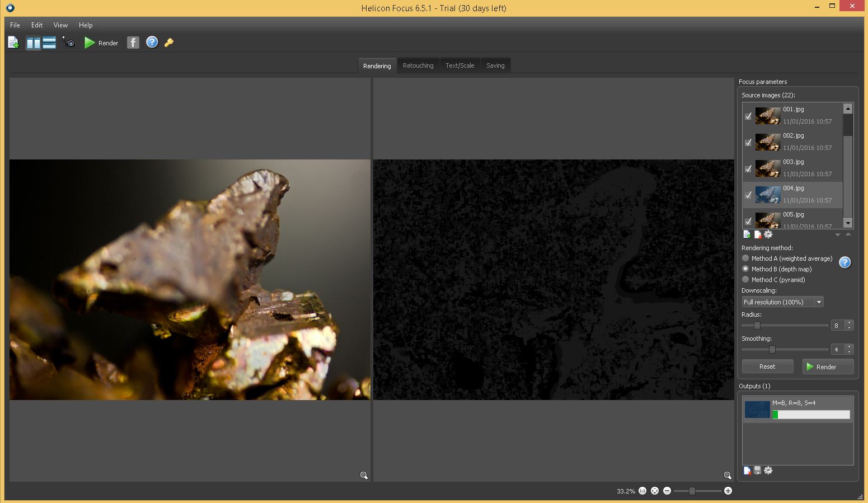This screenshot has height=503, width=868.
Task: Click the zoom slider handle at bottom
Action: point(692,491)
